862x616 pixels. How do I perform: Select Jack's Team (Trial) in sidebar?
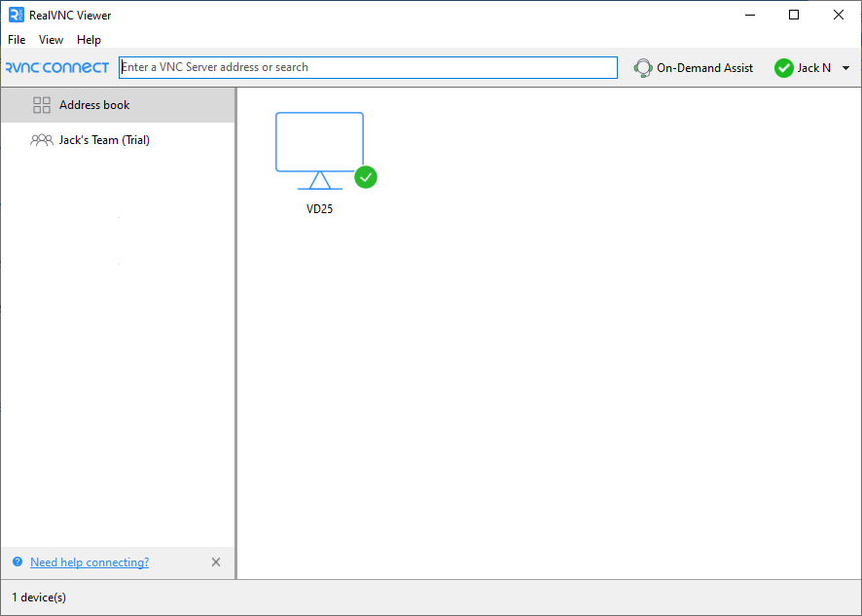pos(118,140)
